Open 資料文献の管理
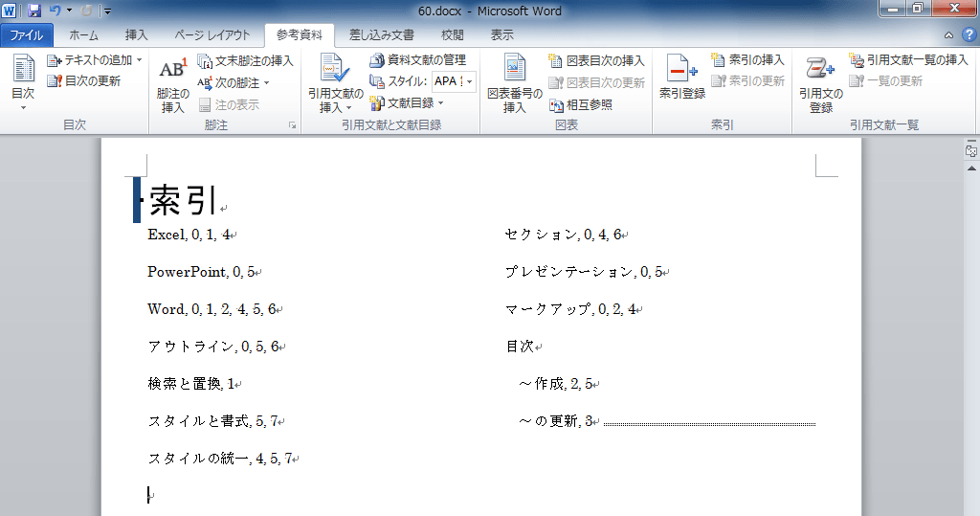 tap(417, 60)
